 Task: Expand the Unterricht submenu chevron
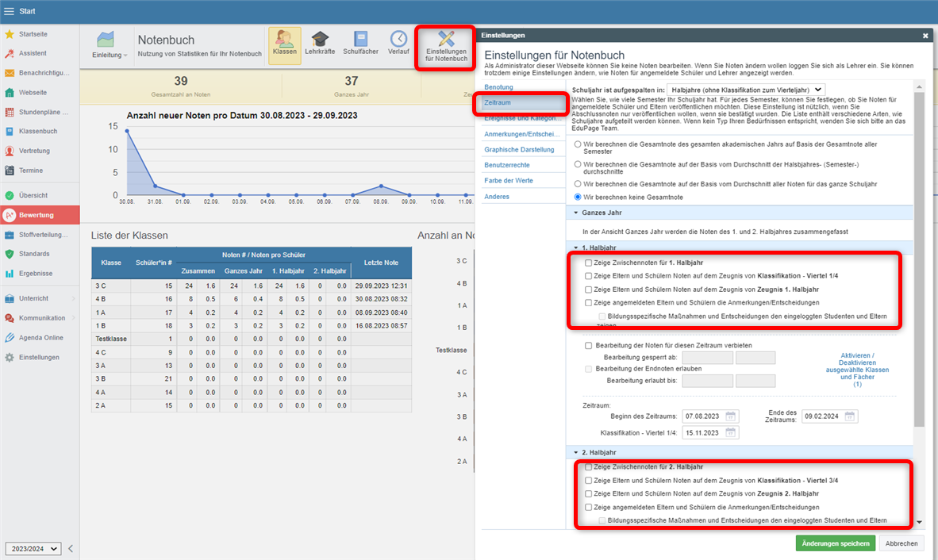click(x=74, y=298)
